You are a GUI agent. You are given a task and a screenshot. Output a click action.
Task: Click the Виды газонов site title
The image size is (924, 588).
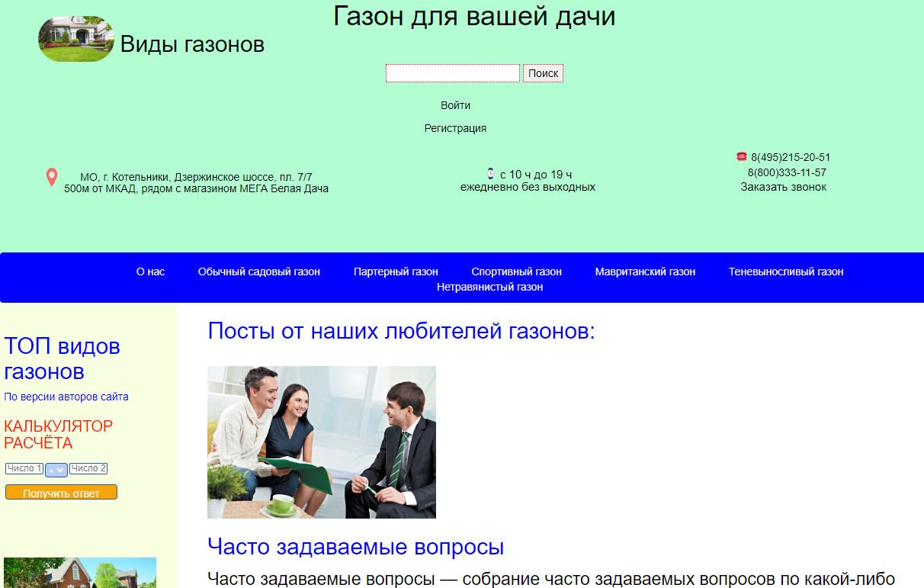pyautogui.click(x=192, y=44)
